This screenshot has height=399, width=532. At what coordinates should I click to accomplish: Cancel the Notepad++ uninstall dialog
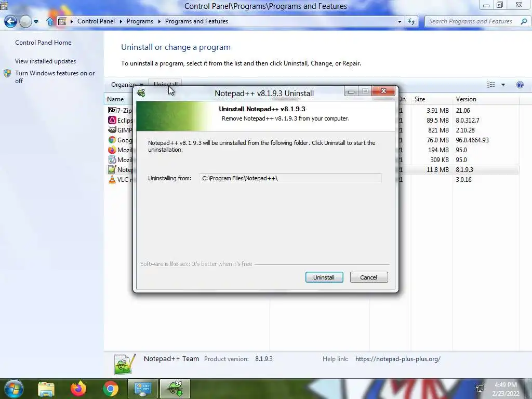(x=369, y=277)
